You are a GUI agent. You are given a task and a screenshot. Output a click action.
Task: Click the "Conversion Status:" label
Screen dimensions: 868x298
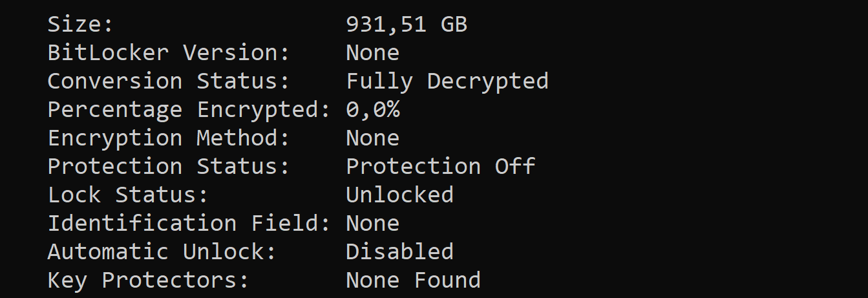point(168,81)
